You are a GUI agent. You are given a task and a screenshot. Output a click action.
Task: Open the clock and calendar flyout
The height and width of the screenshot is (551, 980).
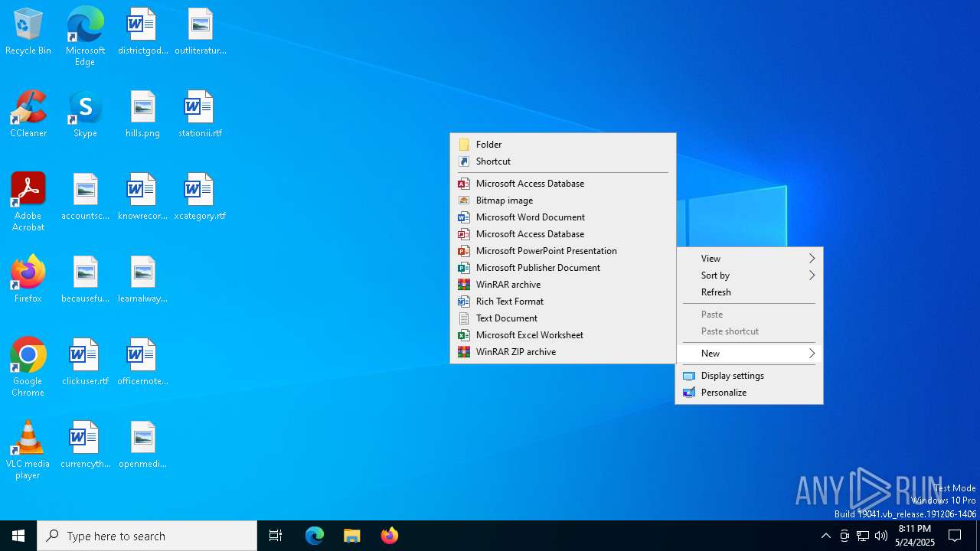click(915, 536)
